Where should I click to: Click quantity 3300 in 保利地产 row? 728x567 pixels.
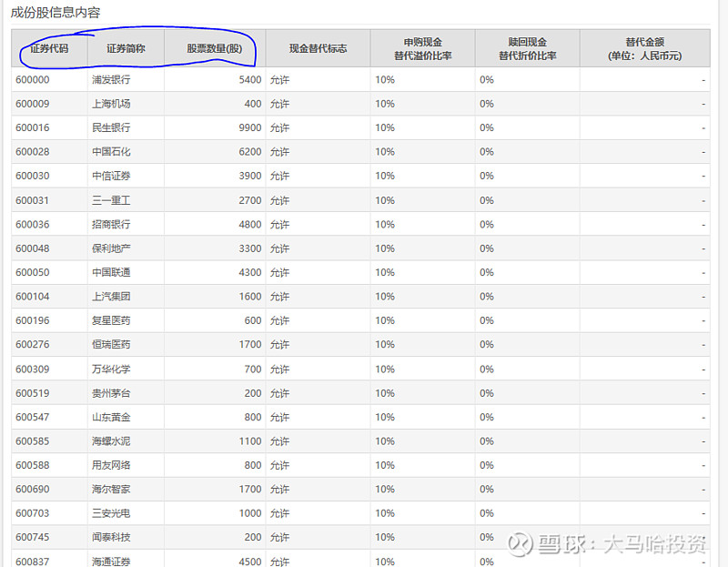coord(250,248)
